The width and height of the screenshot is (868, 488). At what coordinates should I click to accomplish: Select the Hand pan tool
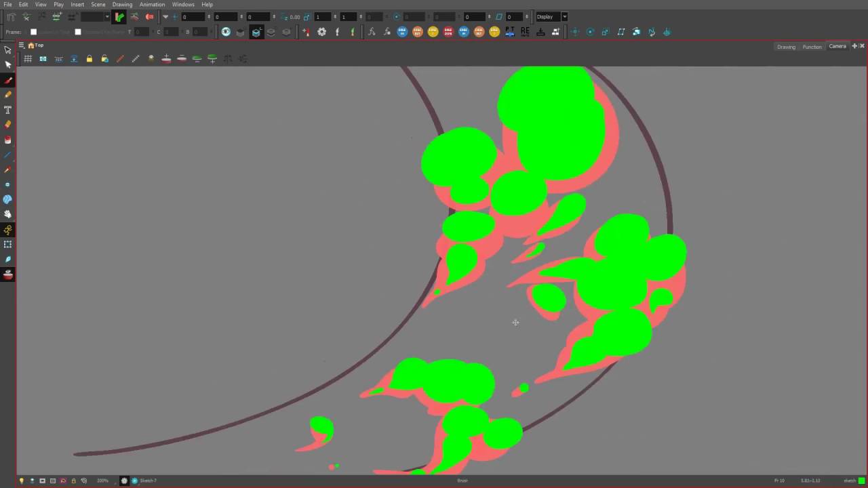[8, 214]
